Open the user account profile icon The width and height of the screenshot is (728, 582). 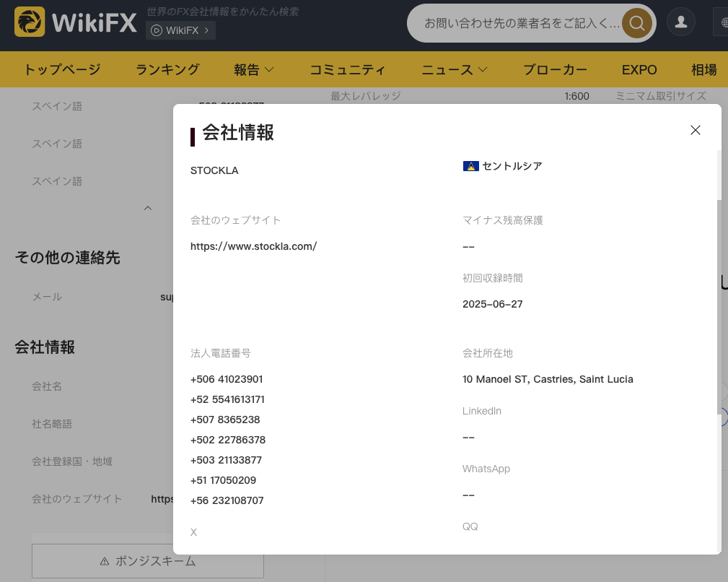[x=680, y=22]
